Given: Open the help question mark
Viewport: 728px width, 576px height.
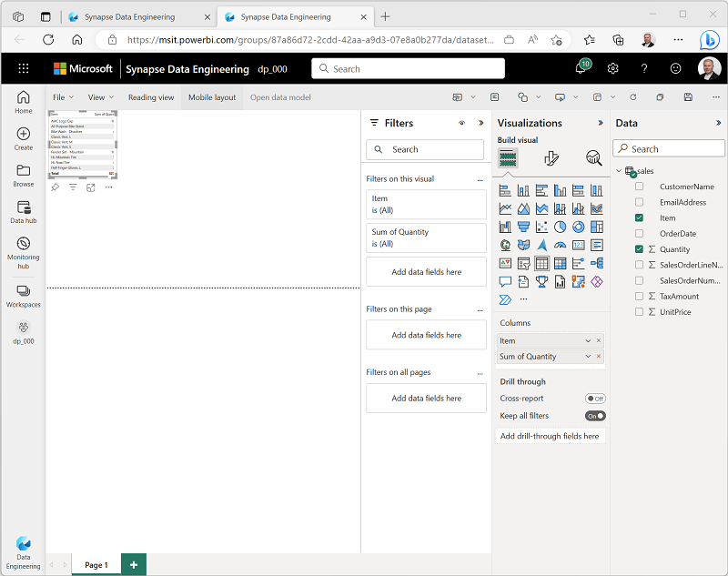Looking at the screenshot, I should [644, 68].
